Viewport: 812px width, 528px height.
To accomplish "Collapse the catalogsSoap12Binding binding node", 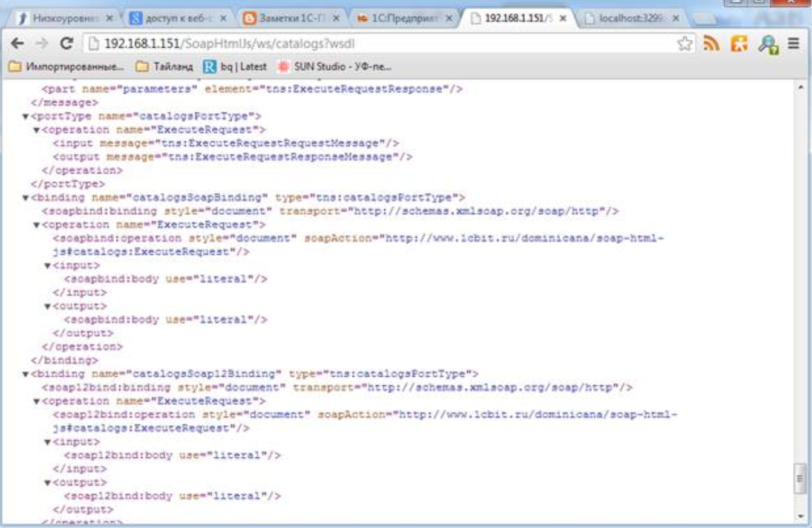I will tap(25, 374).
